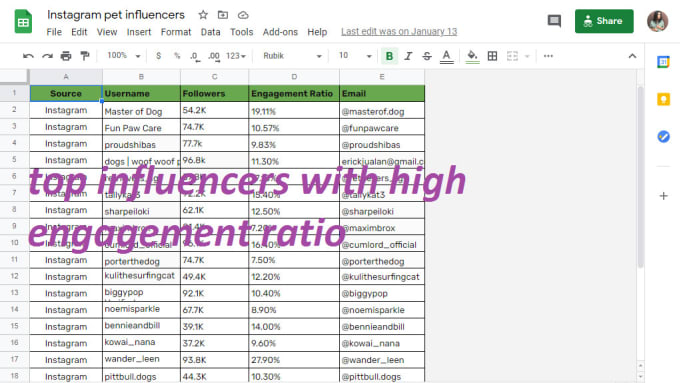Screen dimensions: 680x383
Task: Open the View menu
Action: point(107,32)
